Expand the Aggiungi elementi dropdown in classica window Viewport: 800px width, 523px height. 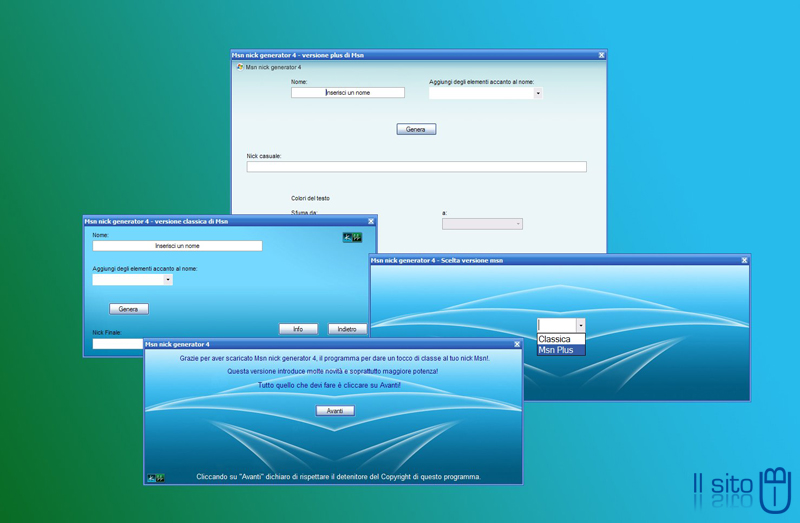pos(168,280)
